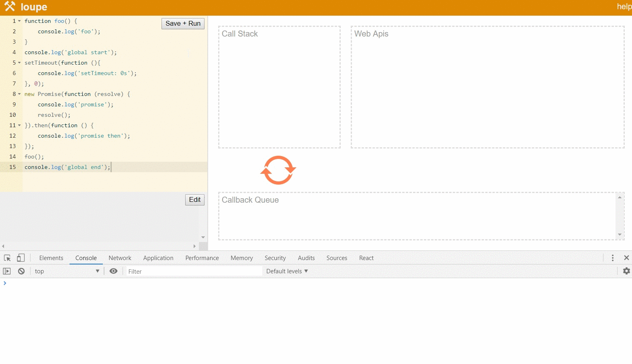Viewport: 632px width, 364px height.
Task: Click the Call Stack panel label
Action: [x=240, y=34]
